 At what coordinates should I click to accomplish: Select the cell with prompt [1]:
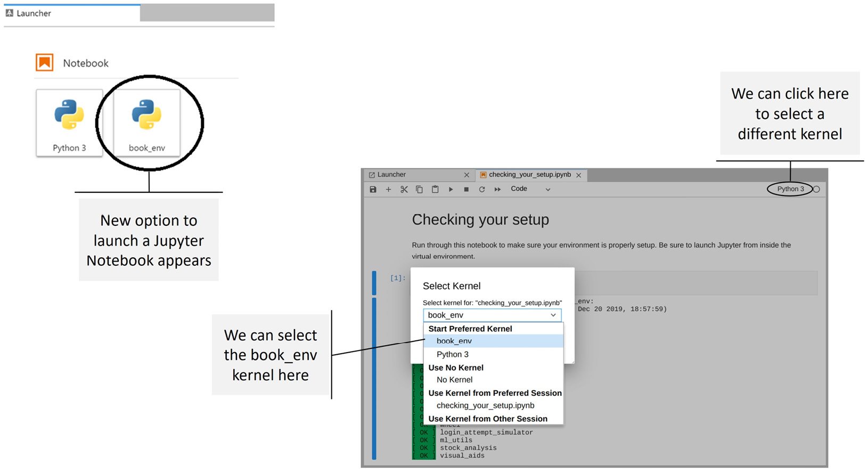click(x=398, y=278)
